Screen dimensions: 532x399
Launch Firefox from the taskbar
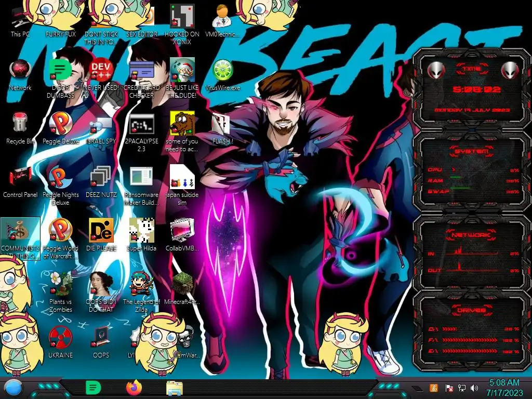click(134, 388)
